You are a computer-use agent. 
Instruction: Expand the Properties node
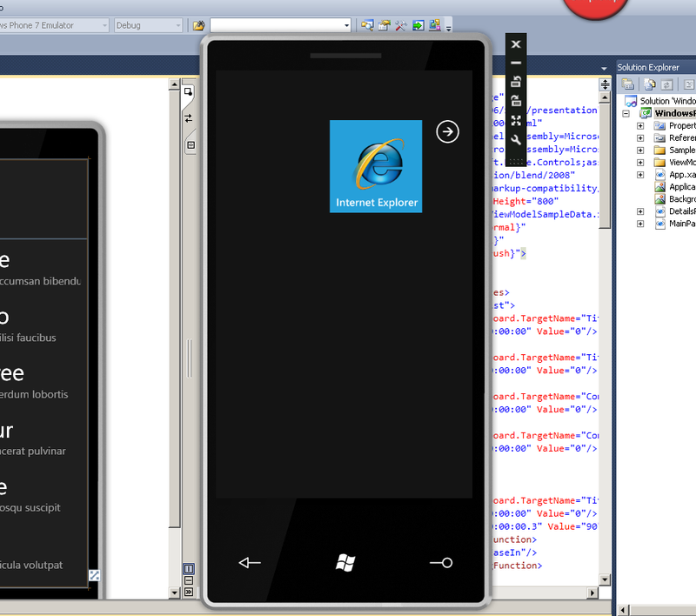pos(640,125)
